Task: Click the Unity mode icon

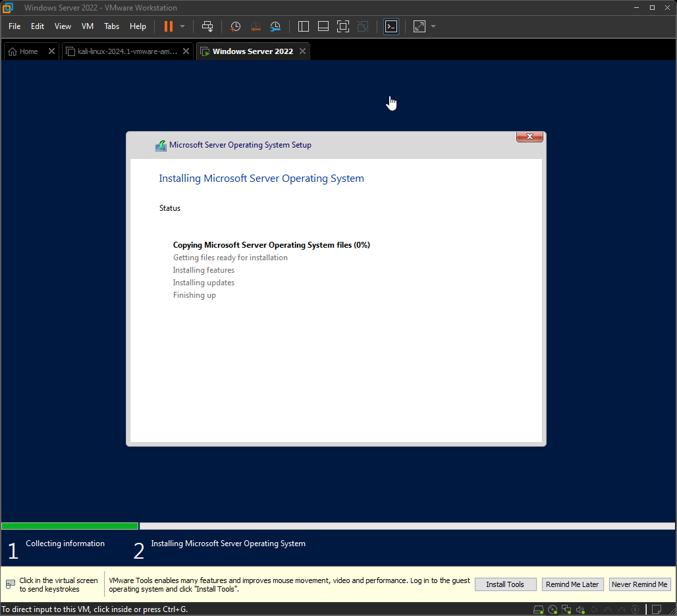Action: pos(363,26)
